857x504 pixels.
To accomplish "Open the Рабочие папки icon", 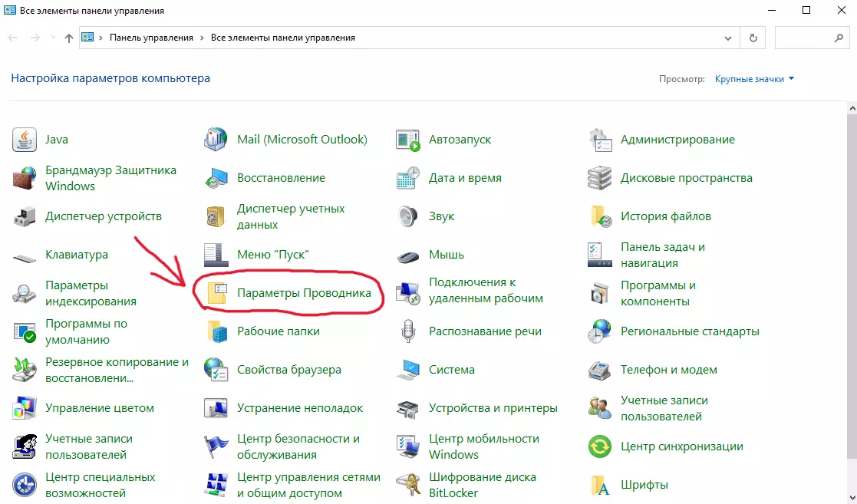I will pos(216,332).
